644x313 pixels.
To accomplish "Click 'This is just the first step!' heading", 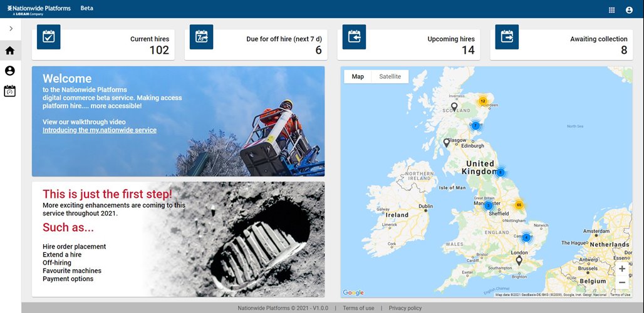I will 108,194.
